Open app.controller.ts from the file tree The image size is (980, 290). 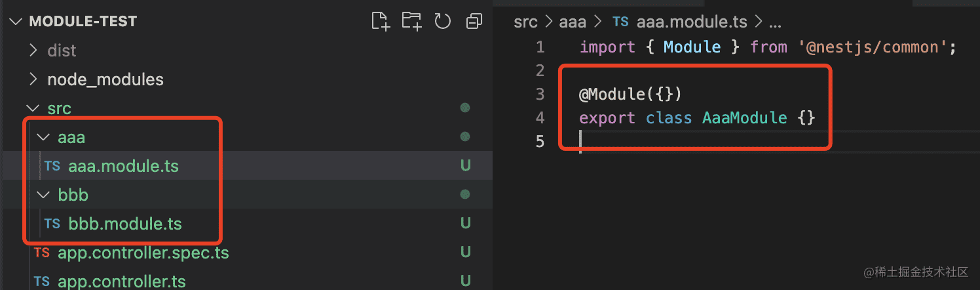click(122, 281)
